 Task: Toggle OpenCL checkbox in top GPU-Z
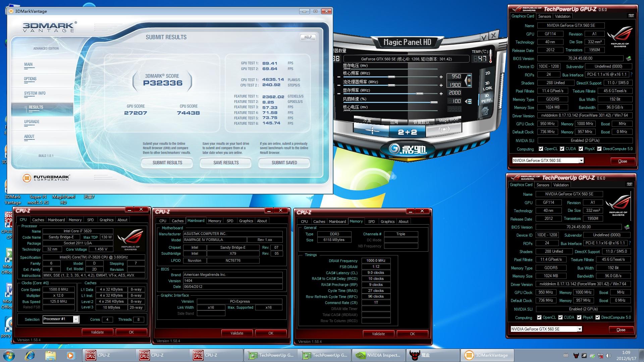541,149
